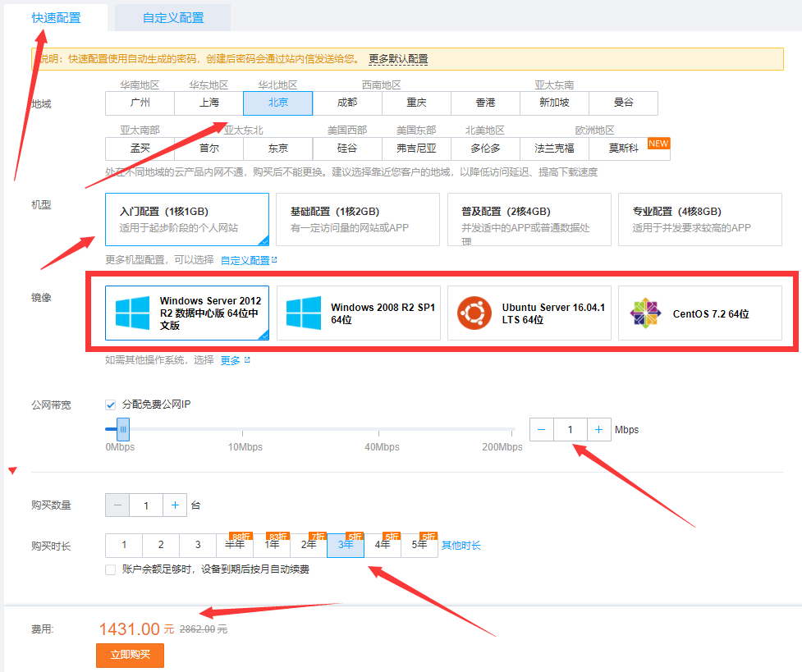Screen dimensions: 802x672
Task: Select region 法兰克福
Action: pyautogui.click(x=554, y=149)
